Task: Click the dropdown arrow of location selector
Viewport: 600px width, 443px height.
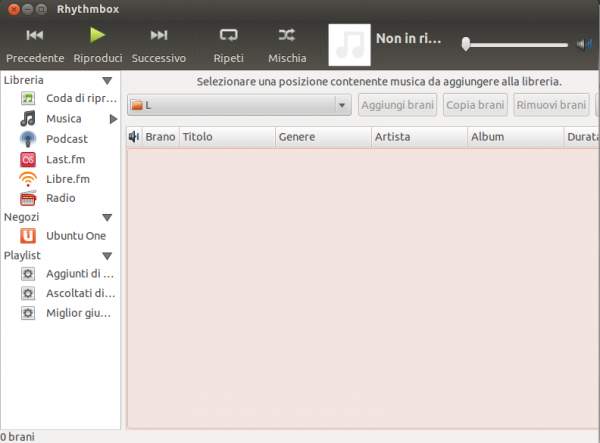Action: (x=342, y=105)
